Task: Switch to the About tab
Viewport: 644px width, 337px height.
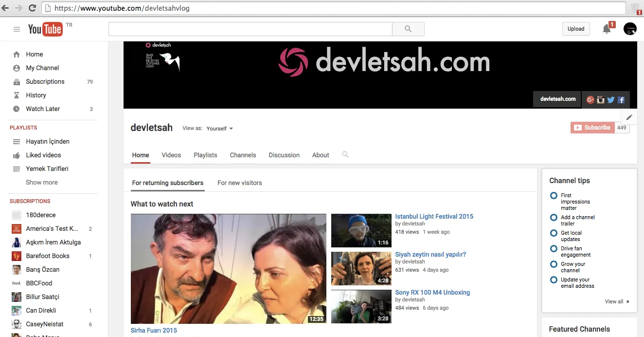Action: pyautogui.click(x=321, y=155)
